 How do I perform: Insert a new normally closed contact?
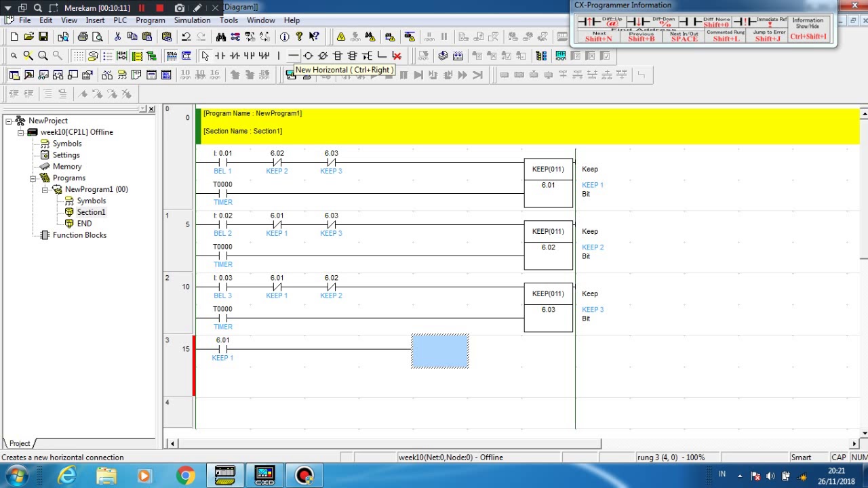(235, 56)
